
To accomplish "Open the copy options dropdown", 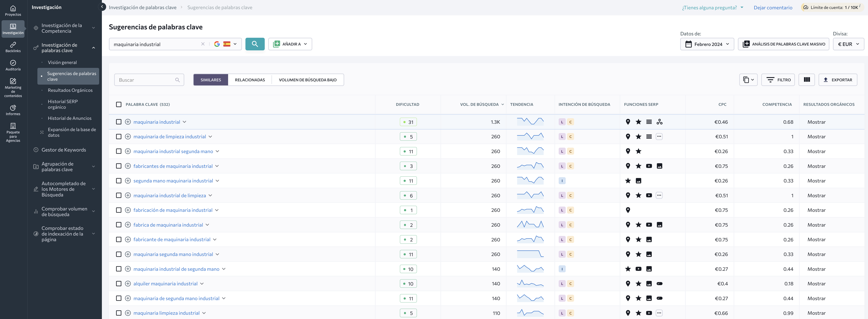I will click(748, 80).
